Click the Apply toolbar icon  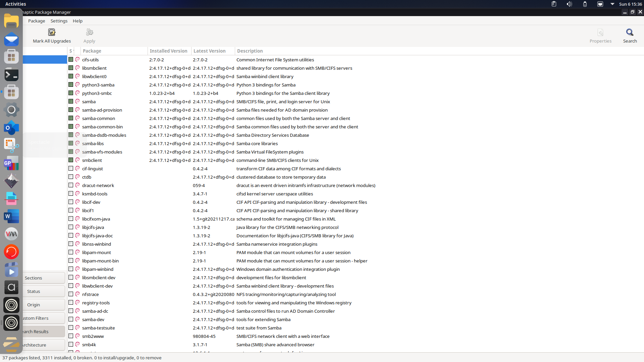coord(89,32)
